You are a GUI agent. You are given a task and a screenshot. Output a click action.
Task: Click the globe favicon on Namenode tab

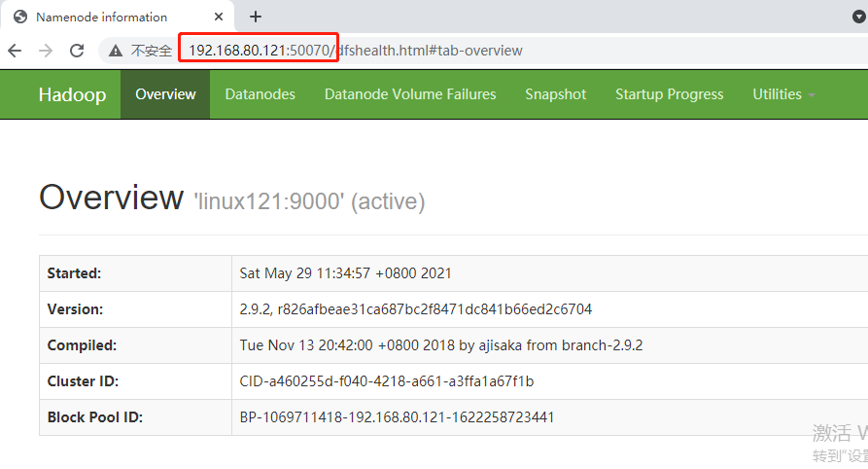pyautogui.click(x=20, y=18)
